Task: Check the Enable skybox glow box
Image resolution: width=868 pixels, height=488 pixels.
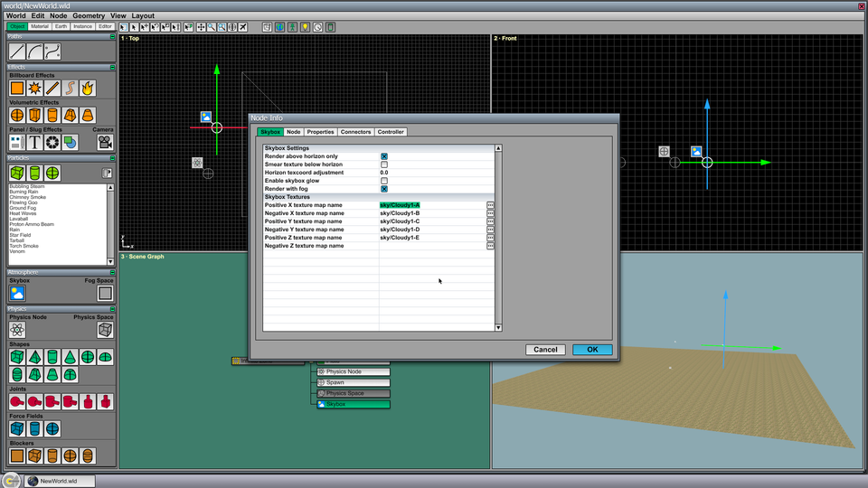Action: [384, 181]
